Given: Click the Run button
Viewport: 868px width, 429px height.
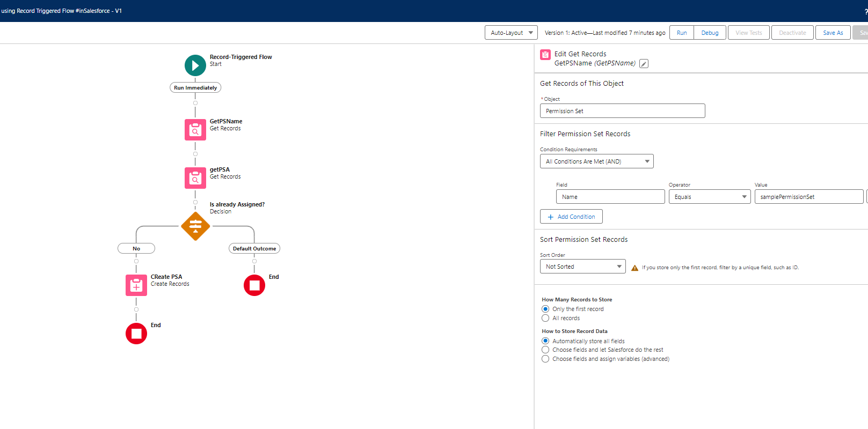Looking at the screenshot, I should coord(682,33).
